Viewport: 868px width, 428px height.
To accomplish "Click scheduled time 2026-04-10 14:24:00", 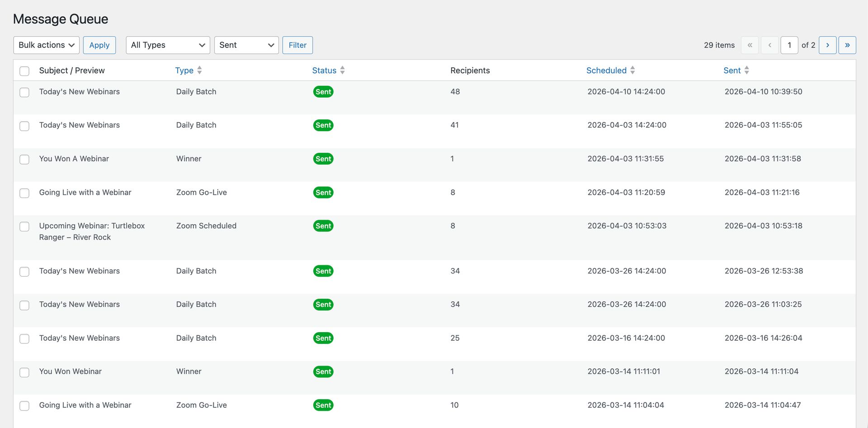I will pyautogui.click(x=626, y=92).
